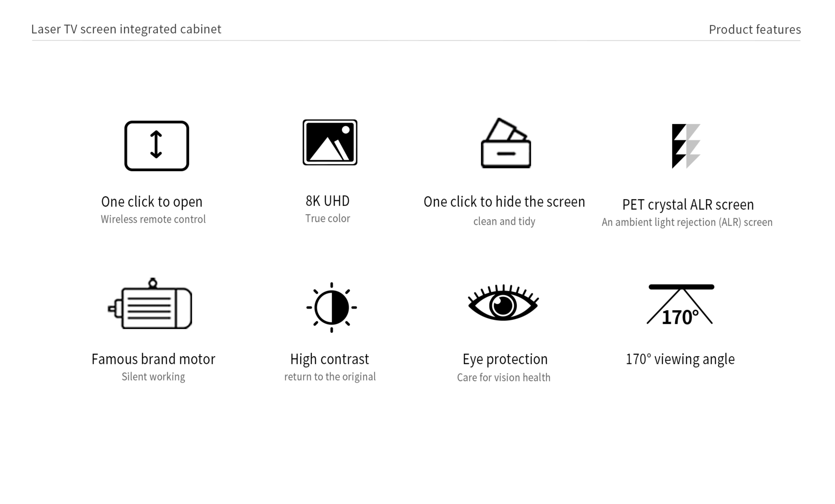The image size is (835, 504).
Task: Click the PET crystal lightning bolt icon
Action: coord(686,146)
